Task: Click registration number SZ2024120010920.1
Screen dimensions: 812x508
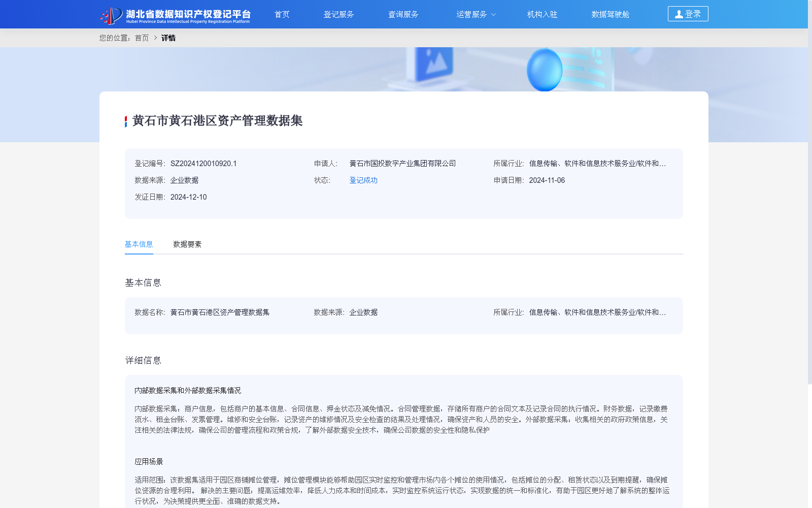Action: 204,164
